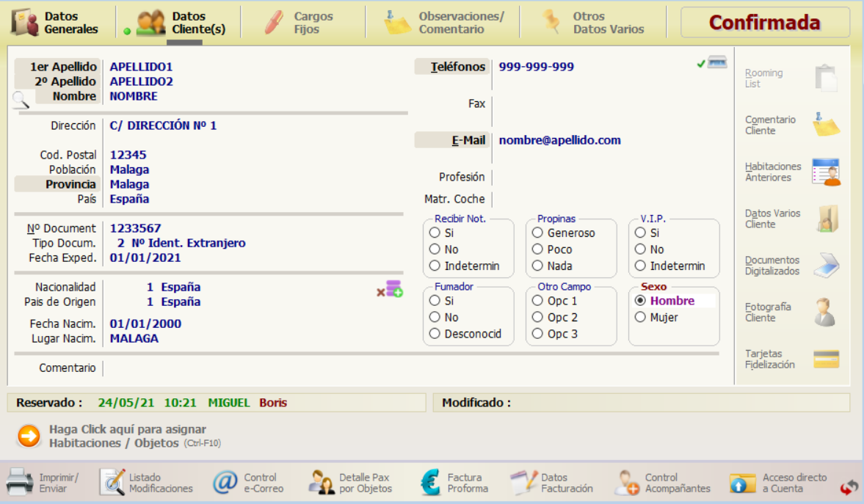
Task: Click the orange arrow to assign rooms
Action: tap(29, 437)
